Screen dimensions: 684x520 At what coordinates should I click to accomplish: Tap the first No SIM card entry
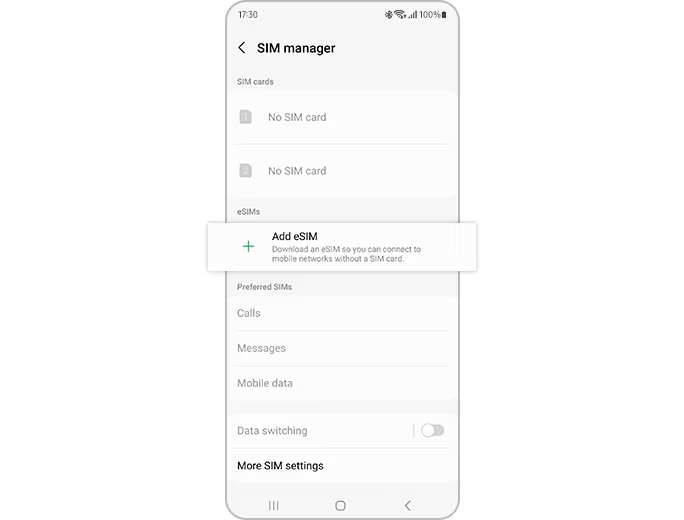(342, 117)
